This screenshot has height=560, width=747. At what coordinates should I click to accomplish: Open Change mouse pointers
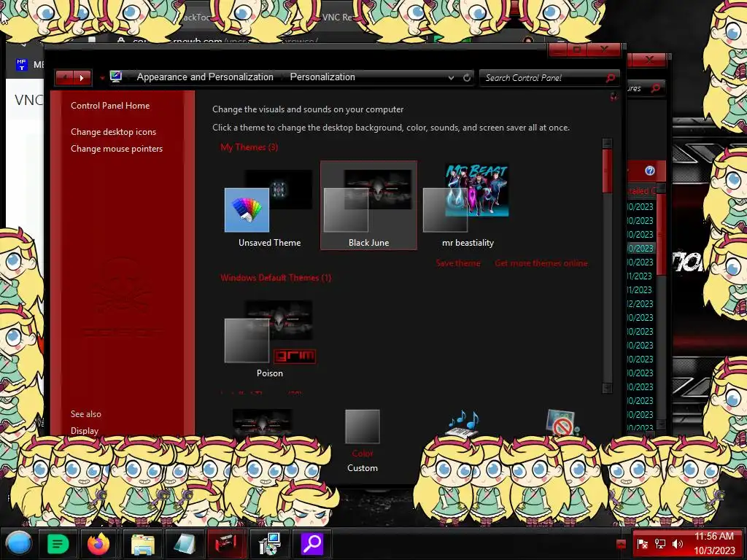click(117, 149)
